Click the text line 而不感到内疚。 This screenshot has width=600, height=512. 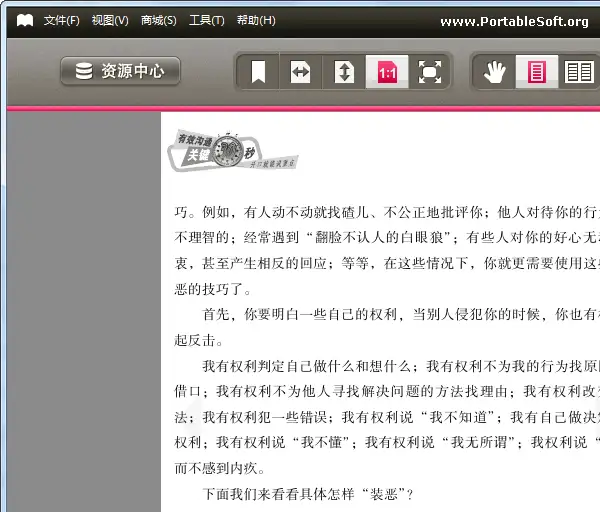tap(220, 468)
